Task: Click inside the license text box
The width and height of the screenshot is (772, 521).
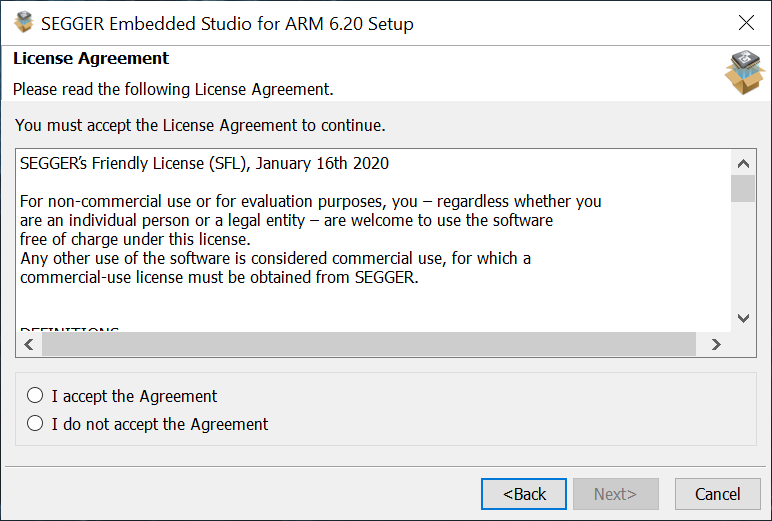Action: click(x=370, y=240)
